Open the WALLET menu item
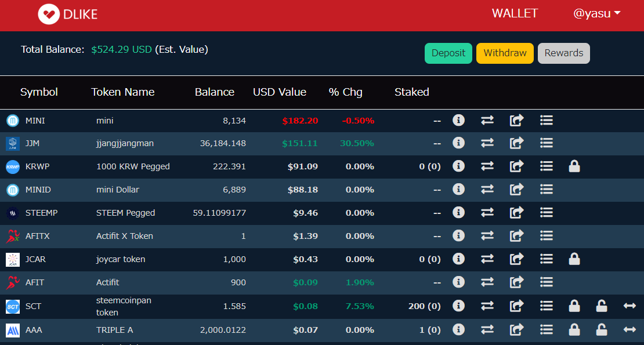 point(515,13)
